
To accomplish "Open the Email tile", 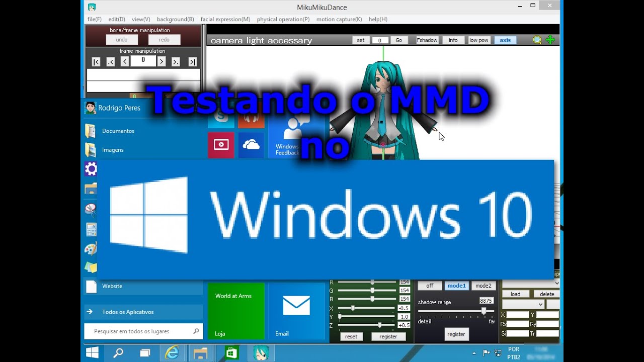I will click(x=296, y=311).
